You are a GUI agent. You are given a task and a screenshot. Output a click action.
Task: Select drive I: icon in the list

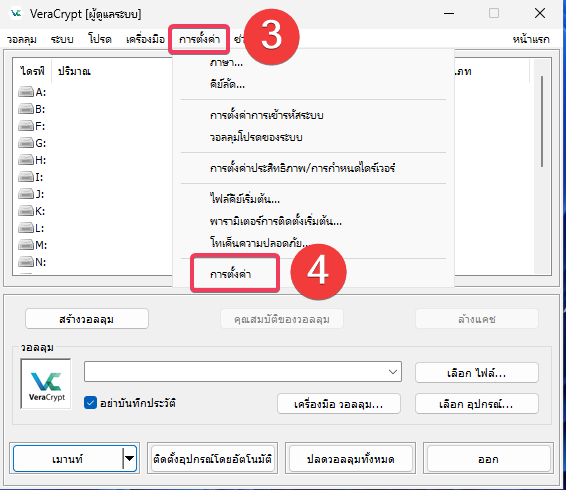[x=26, y=177]
